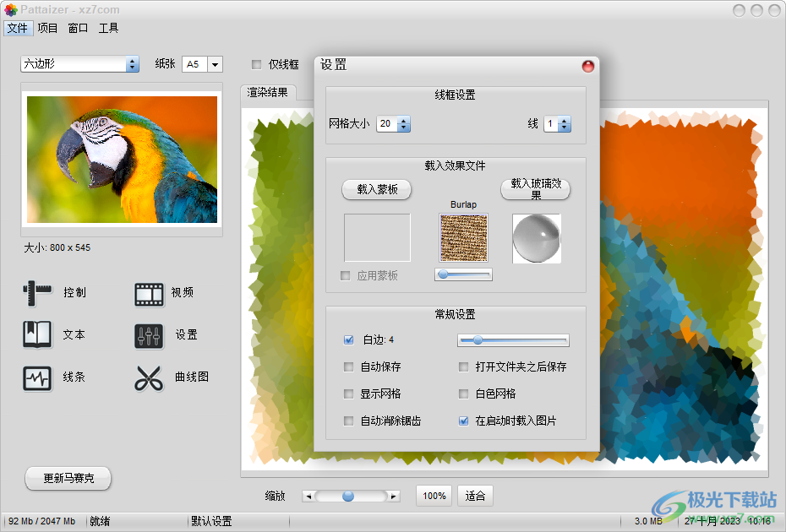Image resolution: width=786 pixels, height=532 pixels.
Task: Select the glass sphere effect thumbnail
Action: point(537,238)
